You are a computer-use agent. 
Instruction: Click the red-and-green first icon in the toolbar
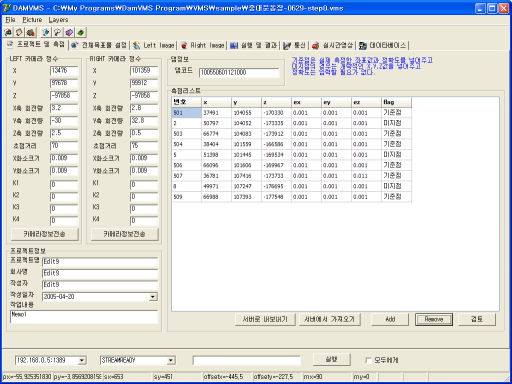tap(8, 32)
